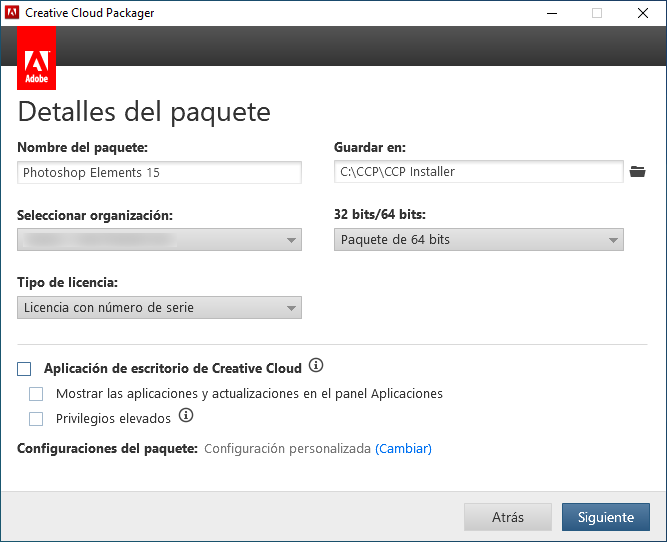Minimize the Creative Cloud Packager window
The width and height of the screenshot is (667, 542).
pyautogui.click(x=552, y=13)
